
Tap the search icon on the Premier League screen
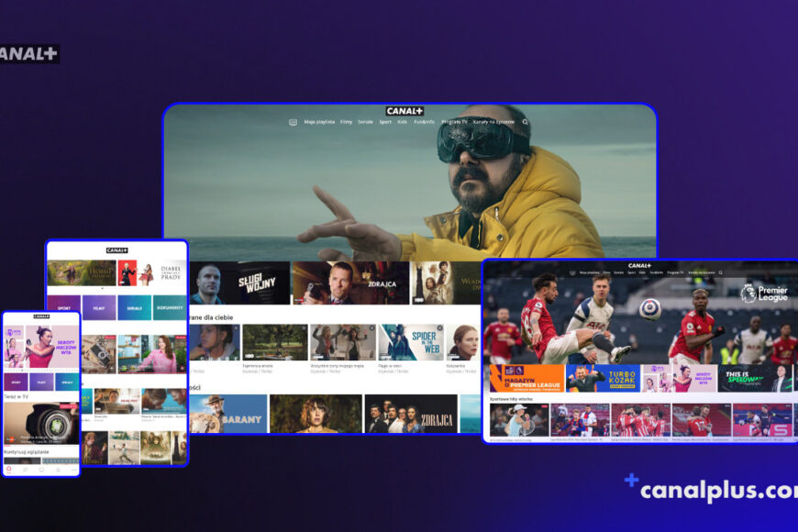point(721,272)
